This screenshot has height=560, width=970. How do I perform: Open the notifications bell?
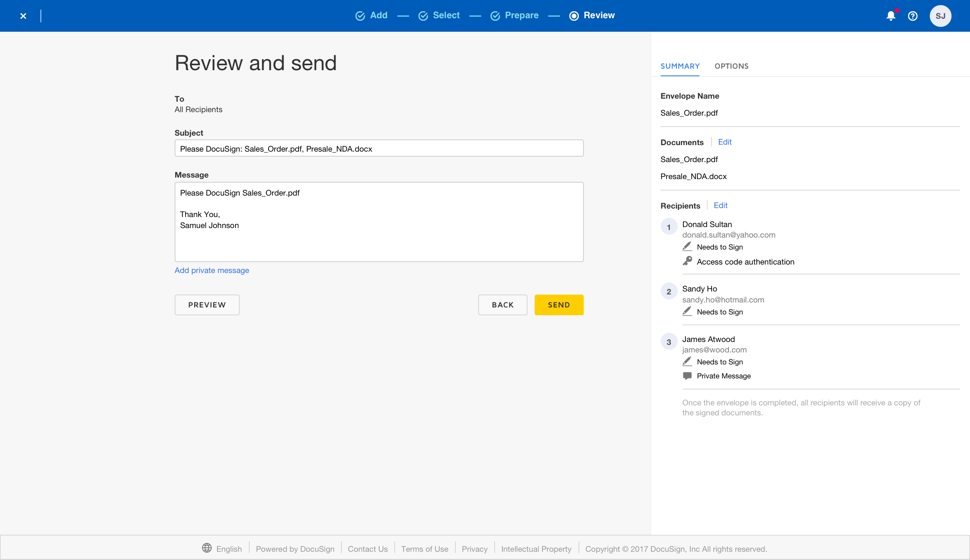[891, 15]
